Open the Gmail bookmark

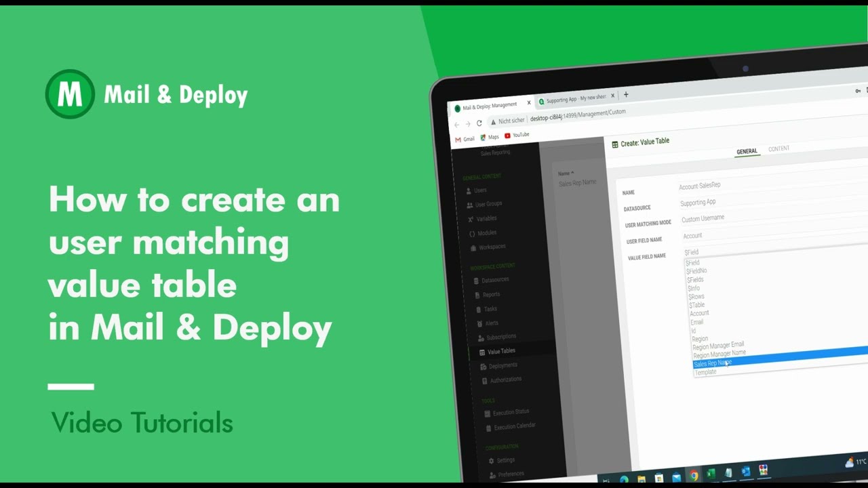[465, 139]
